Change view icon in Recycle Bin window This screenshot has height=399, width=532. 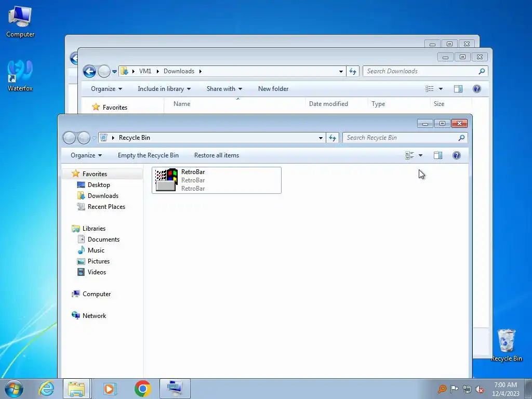click(409, 155)
